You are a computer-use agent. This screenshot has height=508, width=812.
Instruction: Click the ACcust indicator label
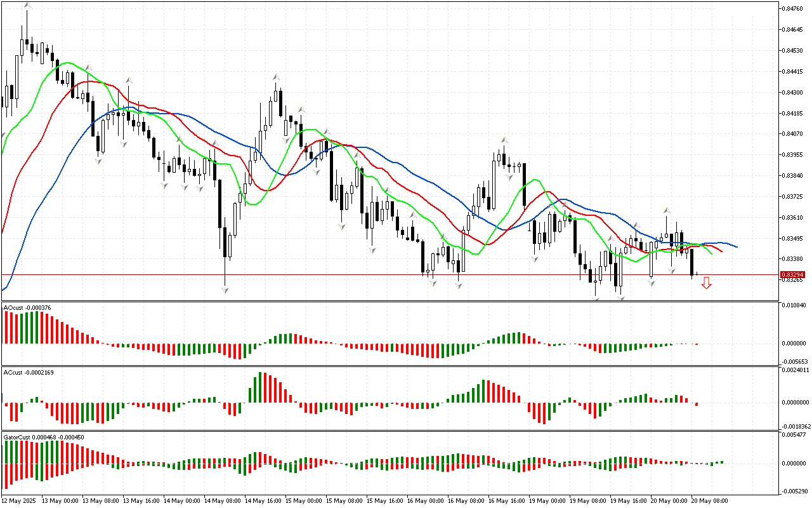29,372
